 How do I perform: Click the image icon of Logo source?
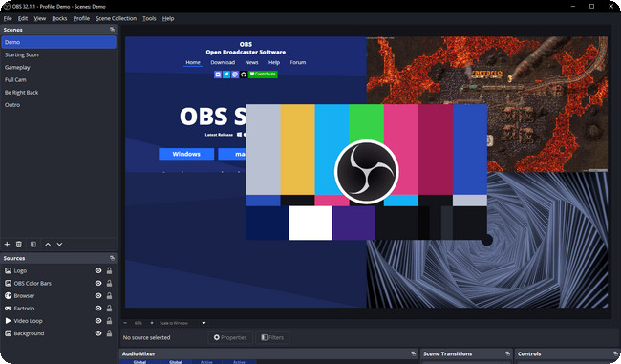coord(8,270)
